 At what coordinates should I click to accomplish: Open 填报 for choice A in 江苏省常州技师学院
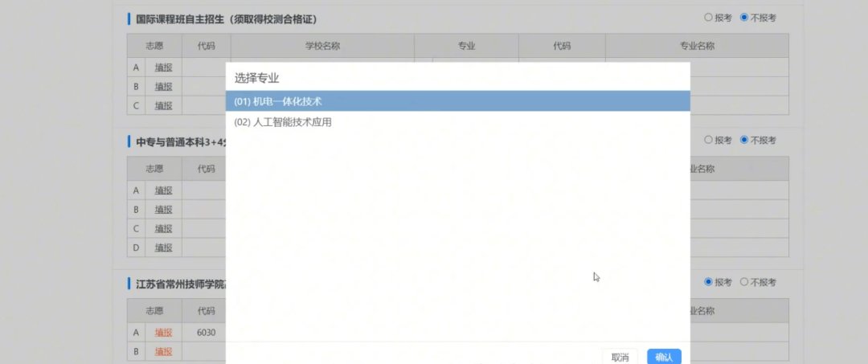tap(164, 333)
